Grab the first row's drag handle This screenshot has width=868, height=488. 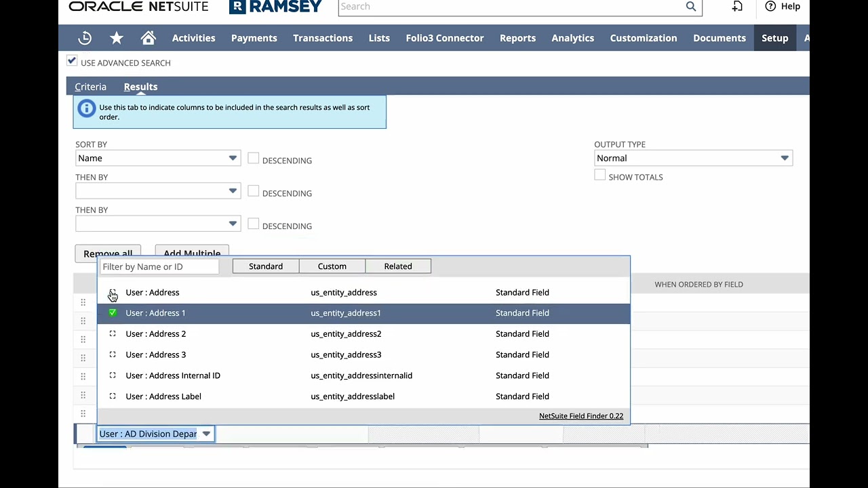click(83, 302)
